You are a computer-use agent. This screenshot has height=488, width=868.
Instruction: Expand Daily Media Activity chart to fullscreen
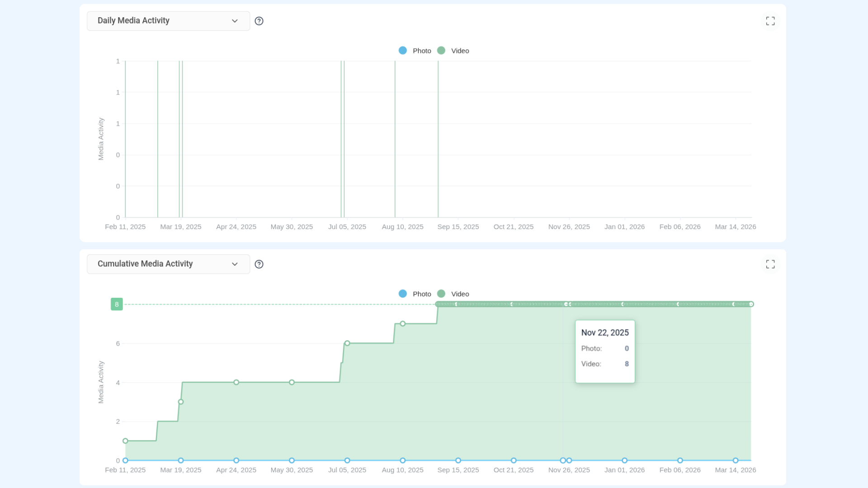click(x=770, y=21)
